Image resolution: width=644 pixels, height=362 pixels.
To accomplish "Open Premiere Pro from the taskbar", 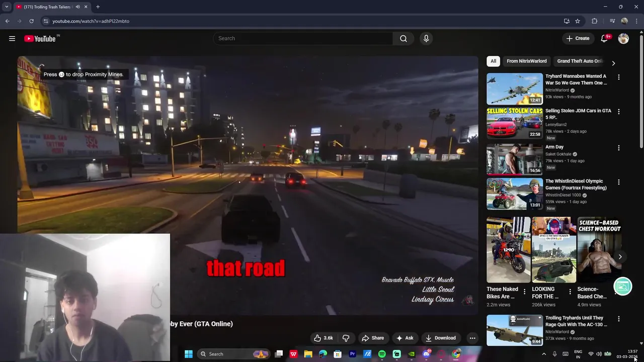I will pyautogui.click(x=353, y=354).
